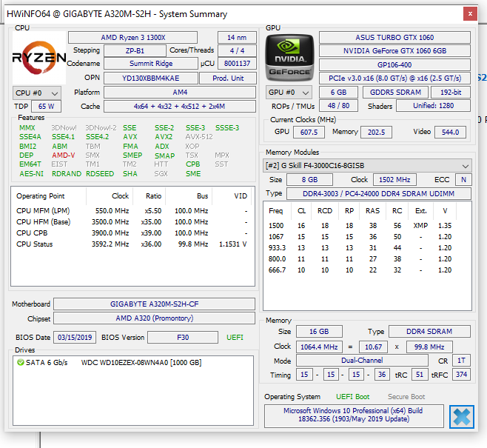Select the CPU CPB operating point row
This screenshot has height=448, width=487.
click(132, 233)
